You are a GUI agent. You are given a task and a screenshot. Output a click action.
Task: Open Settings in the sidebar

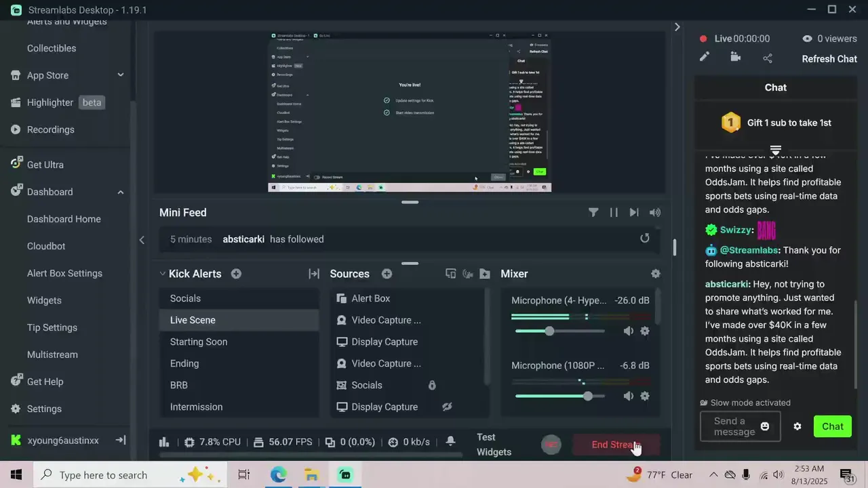(x=44, y=409)
